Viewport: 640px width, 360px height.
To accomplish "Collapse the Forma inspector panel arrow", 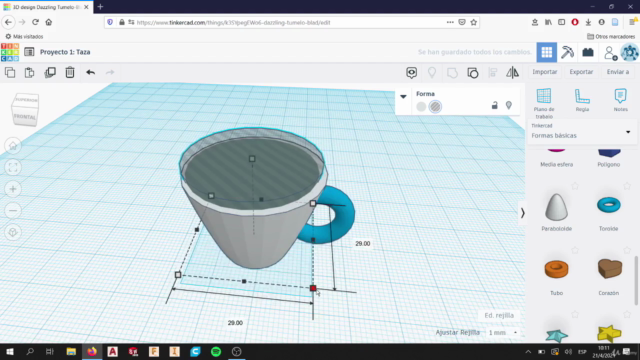I will pos(403,97).
